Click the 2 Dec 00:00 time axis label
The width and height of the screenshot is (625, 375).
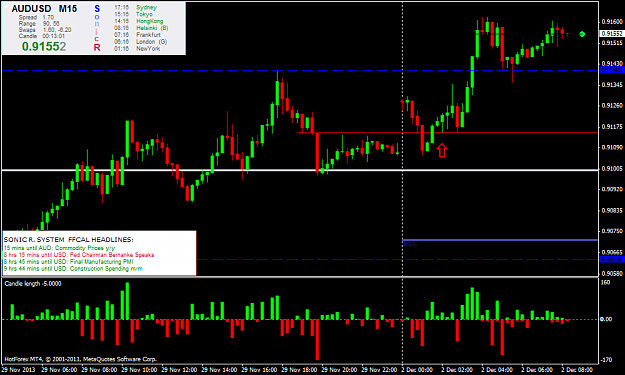417,370
